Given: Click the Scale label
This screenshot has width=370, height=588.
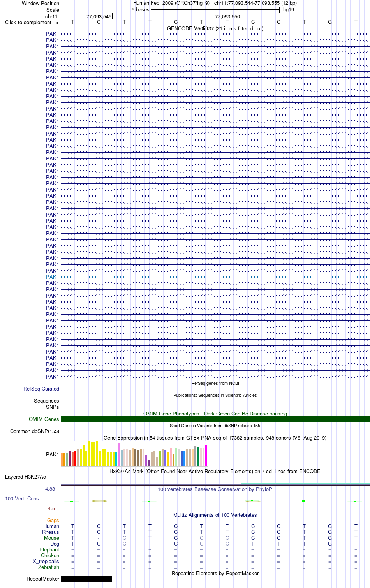Looking at the screenshot, I should pyautogui.click(x=53, y=10).
